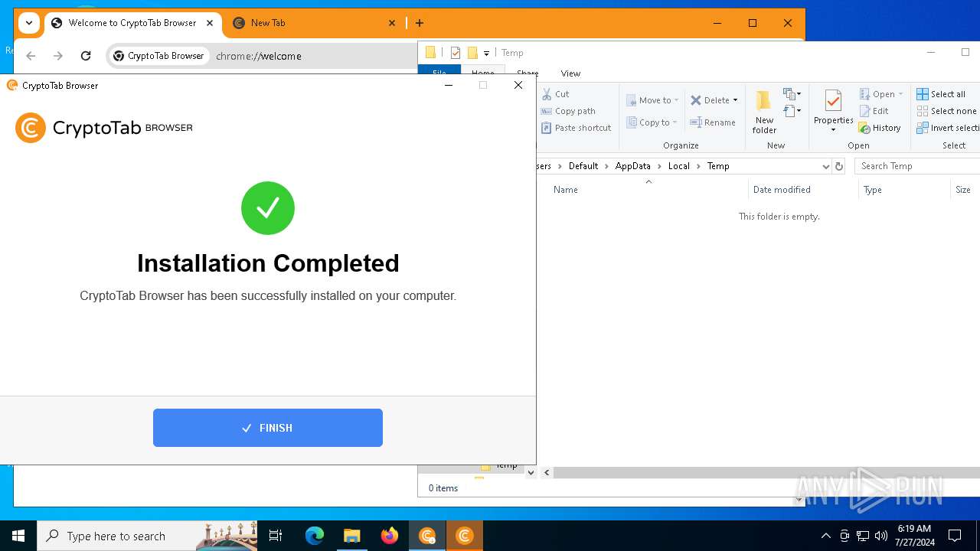980x551 pixels.
Task: Open the View ribbon tab
Action: tap(570, 73)
